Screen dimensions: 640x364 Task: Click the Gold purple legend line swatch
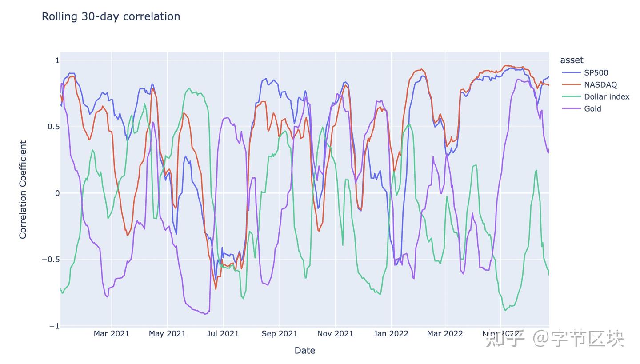pyautogui.click(x=572, y=108)
